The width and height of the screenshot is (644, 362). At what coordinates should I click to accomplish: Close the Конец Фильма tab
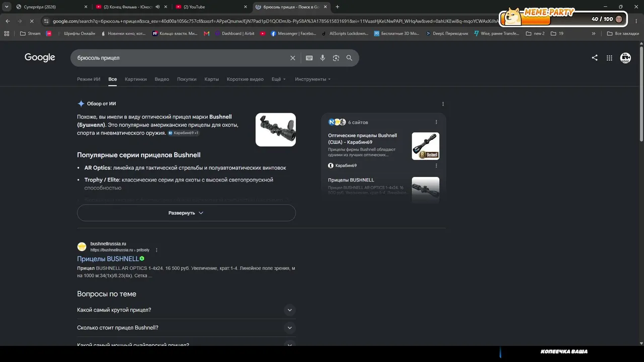click(166, 7)
